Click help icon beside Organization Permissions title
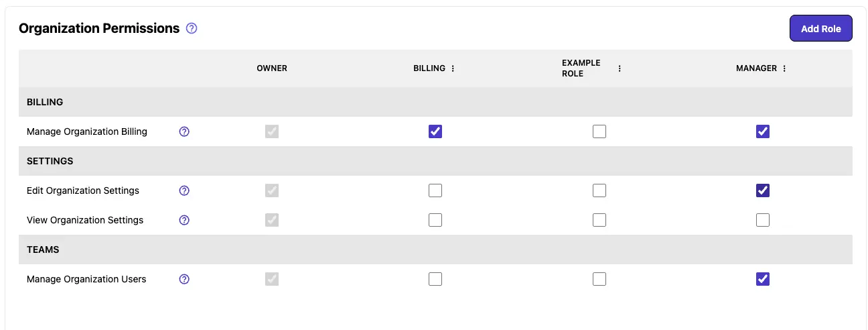 point(192,28)
